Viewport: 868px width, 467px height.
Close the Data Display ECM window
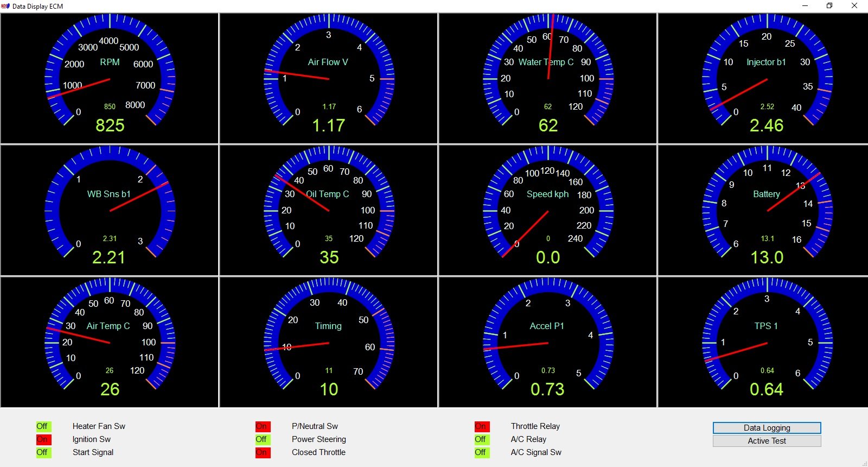(x=854, y=6)
